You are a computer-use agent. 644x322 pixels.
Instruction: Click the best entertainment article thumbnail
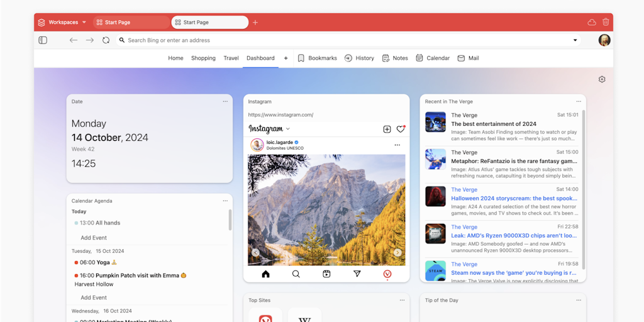[435, 122]
